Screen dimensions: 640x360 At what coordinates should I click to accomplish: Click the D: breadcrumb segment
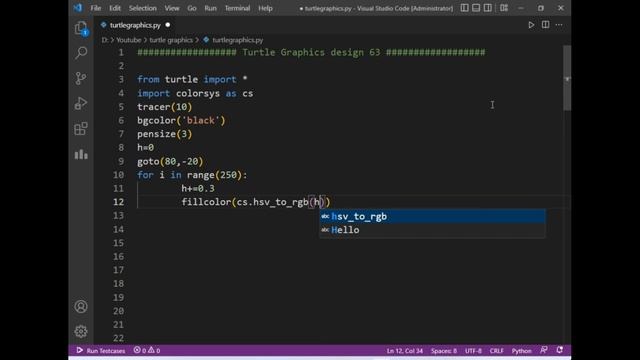105,40
